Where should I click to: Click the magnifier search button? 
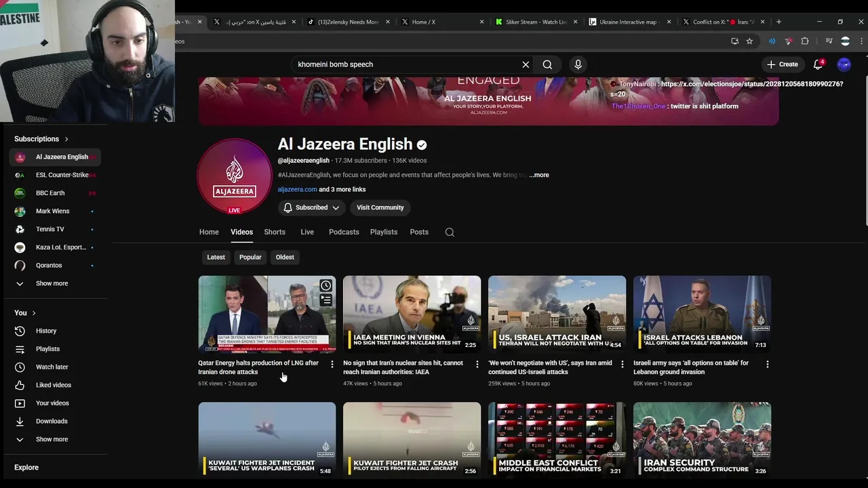coord(547,64)
